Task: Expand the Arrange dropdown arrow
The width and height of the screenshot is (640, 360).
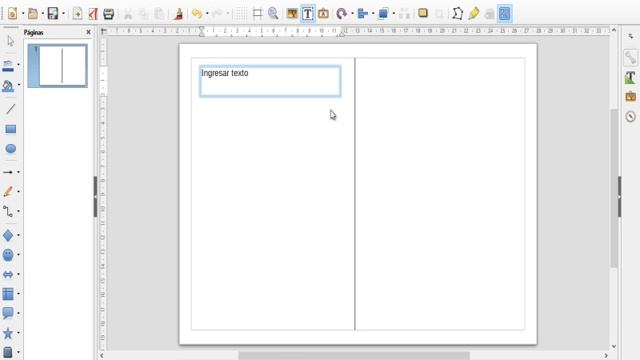Action: coord(393,13)
